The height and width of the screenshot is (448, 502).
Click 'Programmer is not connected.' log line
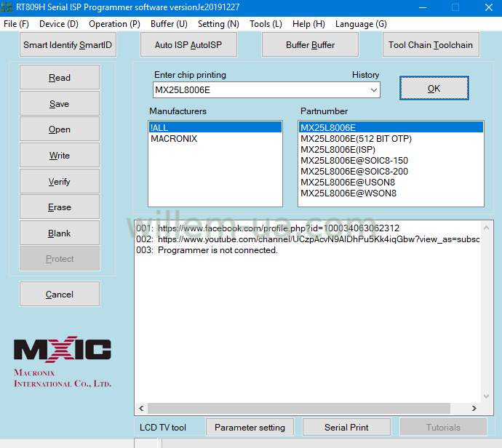207,250
